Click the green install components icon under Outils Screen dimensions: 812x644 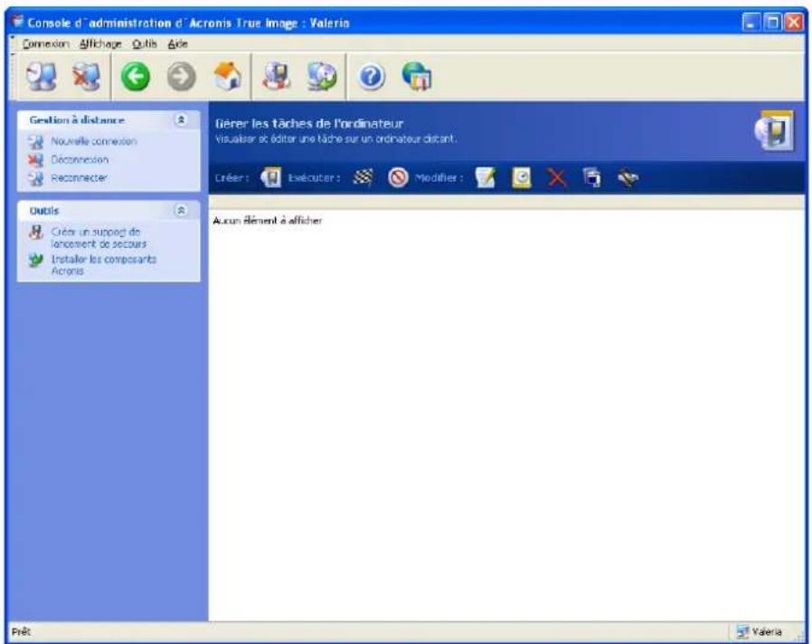click(36, 260)
